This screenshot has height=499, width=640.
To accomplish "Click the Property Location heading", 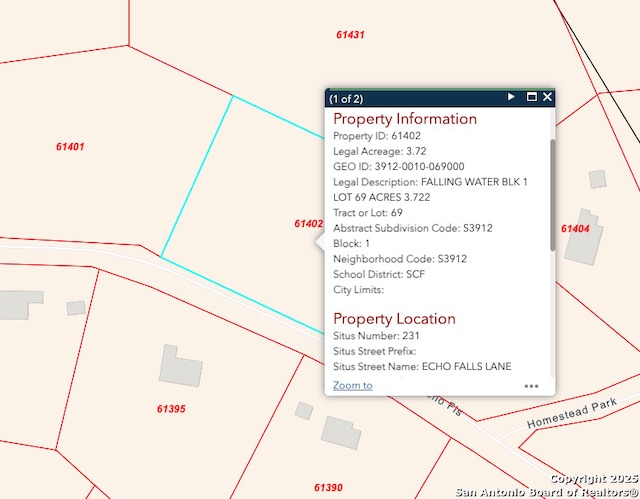I will pos(394,319).
